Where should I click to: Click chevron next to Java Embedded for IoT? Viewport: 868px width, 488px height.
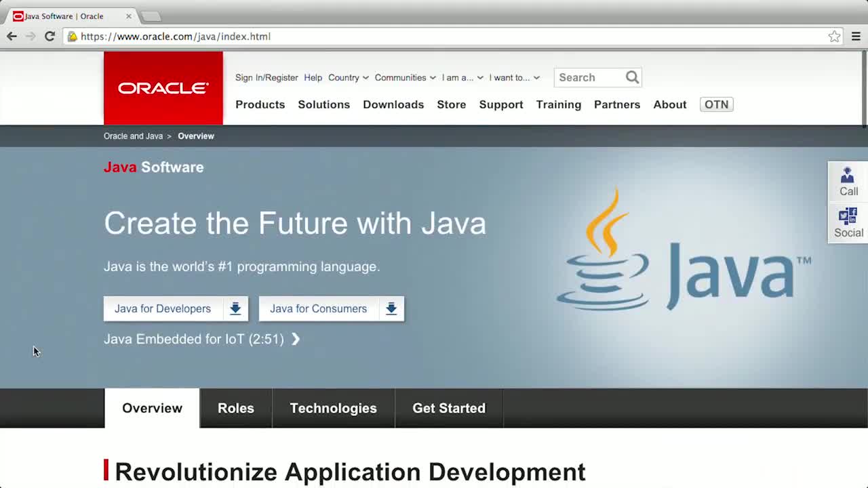pyautogui.click(x=296, y=339)
